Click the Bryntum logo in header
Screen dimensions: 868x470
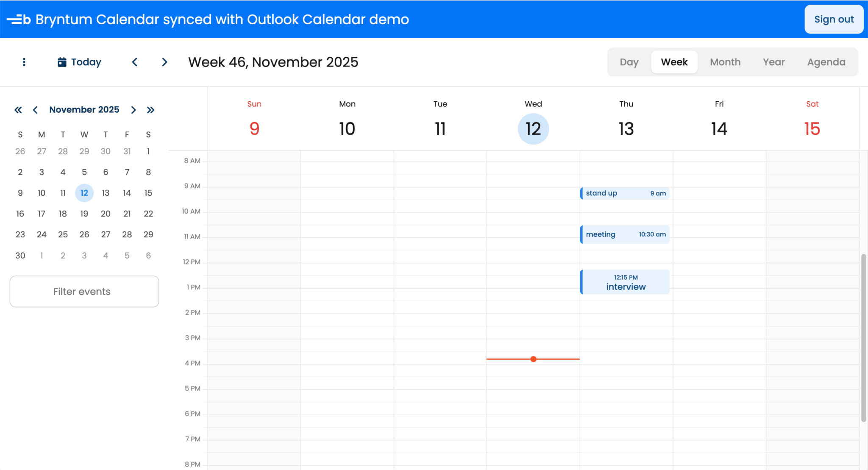[x=19, y=19]
